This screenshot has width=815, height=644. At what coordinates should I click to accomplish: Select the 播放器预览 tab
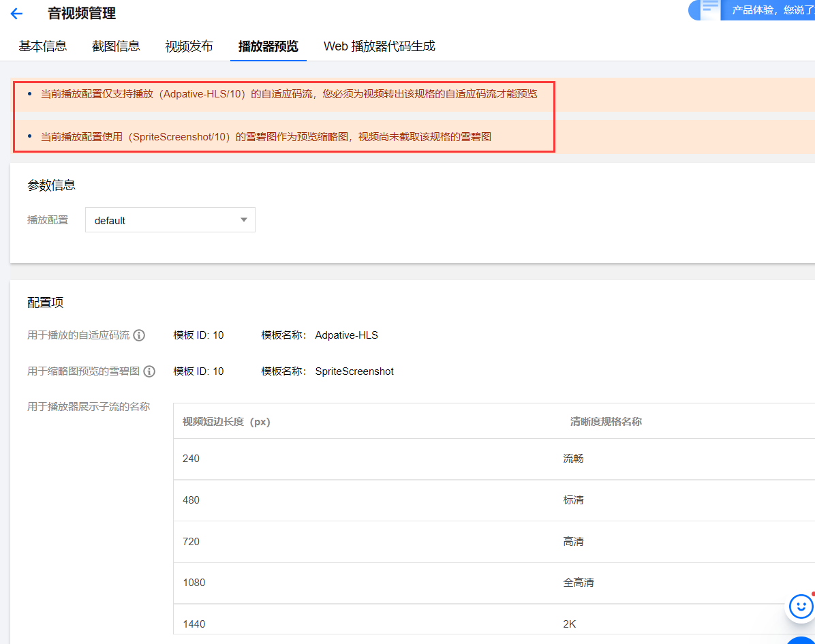(268, 46)
